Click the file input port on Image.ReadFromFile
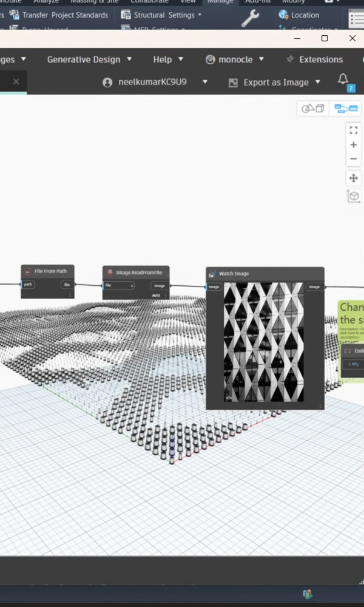This screenshot has width=364, height=607. 118,286
